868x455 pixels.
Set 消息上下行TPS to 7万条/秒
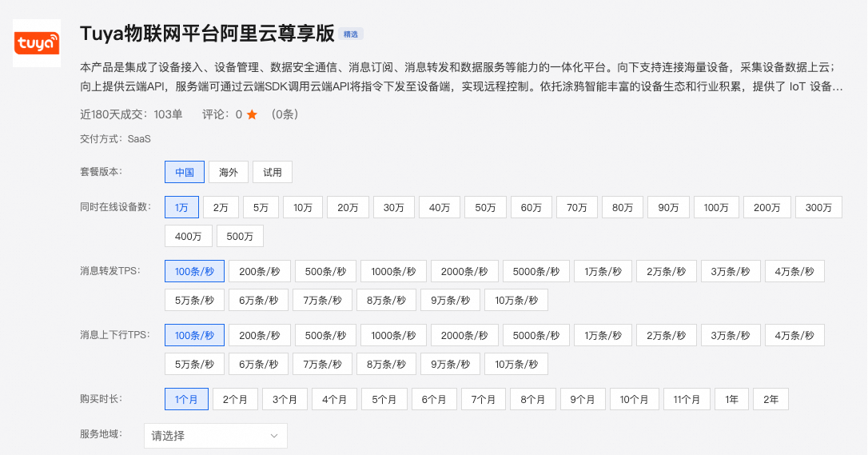323,364
